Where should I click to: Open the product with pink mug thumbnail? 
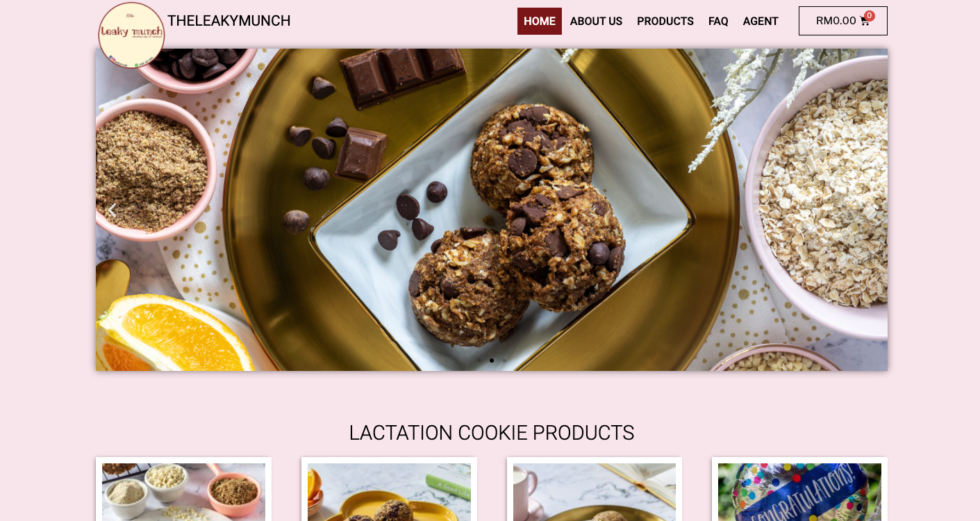595,492
